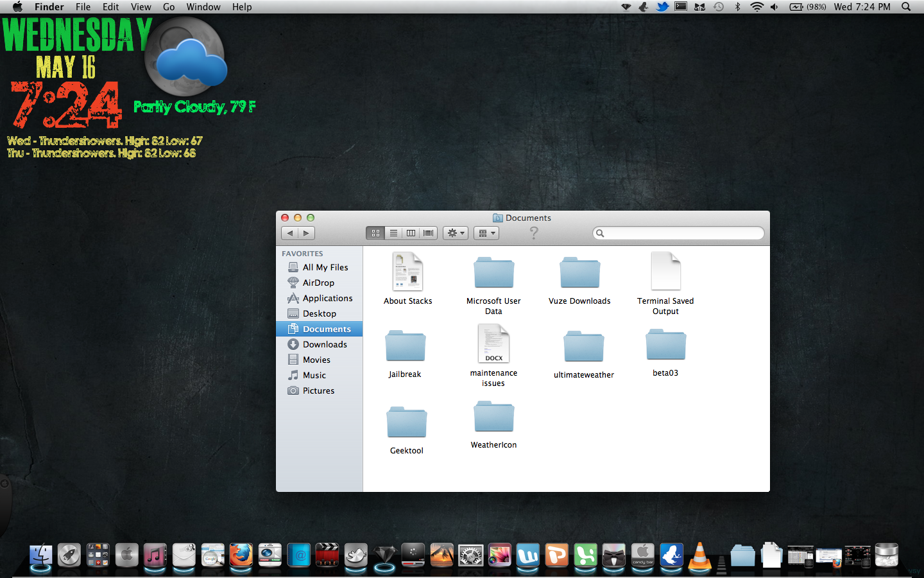
Task: Expand the blue folder stack in dock
Action: pyautogui.click(x=742, y=556)
